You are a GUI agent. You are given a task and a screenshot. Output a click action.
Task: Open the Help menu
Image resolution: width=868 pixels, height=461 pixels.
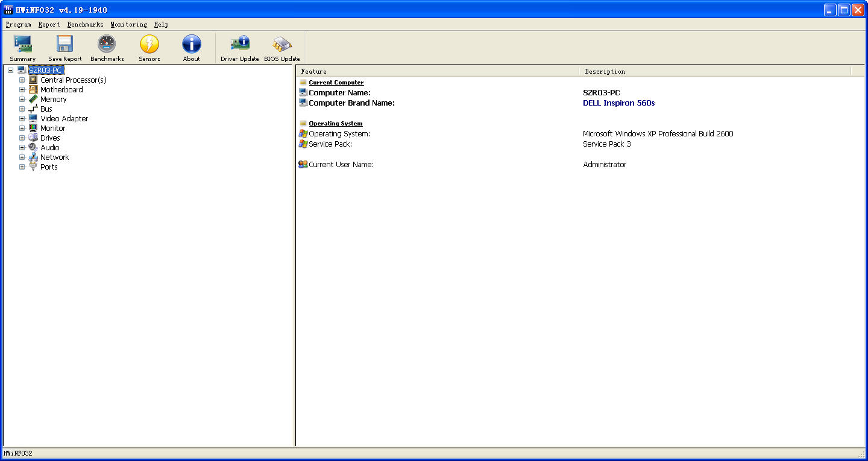(x=161, y=25)
